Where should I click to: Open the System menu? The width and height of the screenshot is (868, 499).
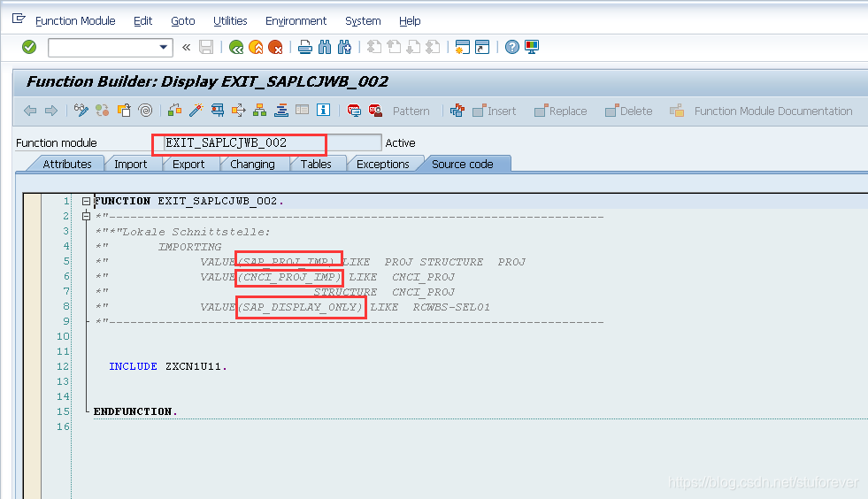[363, 21]
